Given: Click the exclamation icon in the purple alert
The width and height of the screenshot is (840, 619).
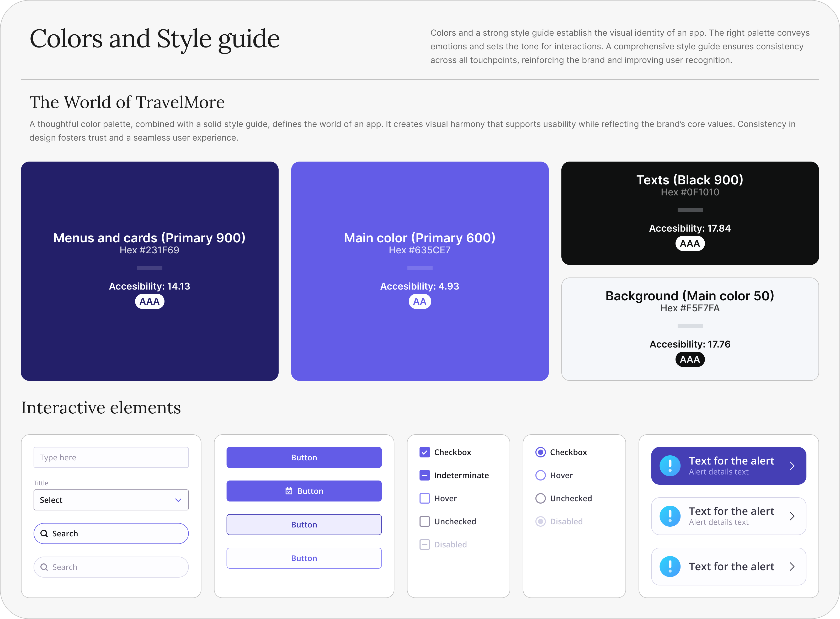Looking at the screenshot, I should (670, 466).
